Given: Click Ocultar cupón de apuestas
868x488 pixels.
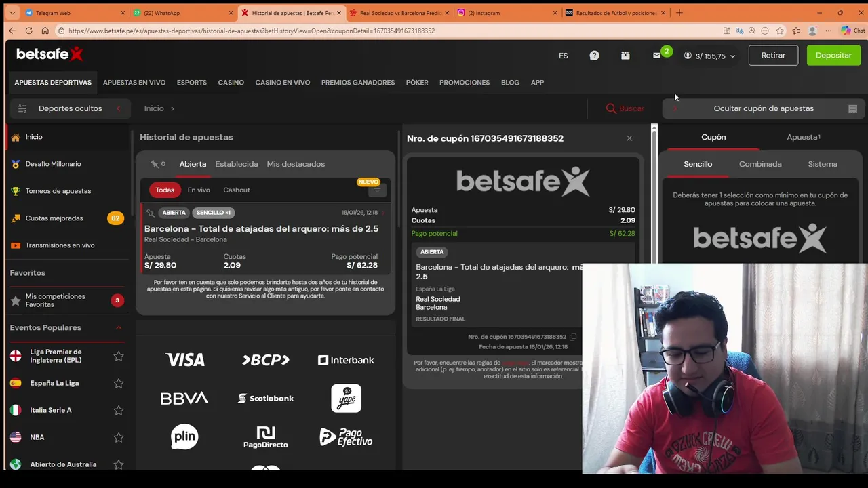Looking at the screenshot, I should (763, 108).
